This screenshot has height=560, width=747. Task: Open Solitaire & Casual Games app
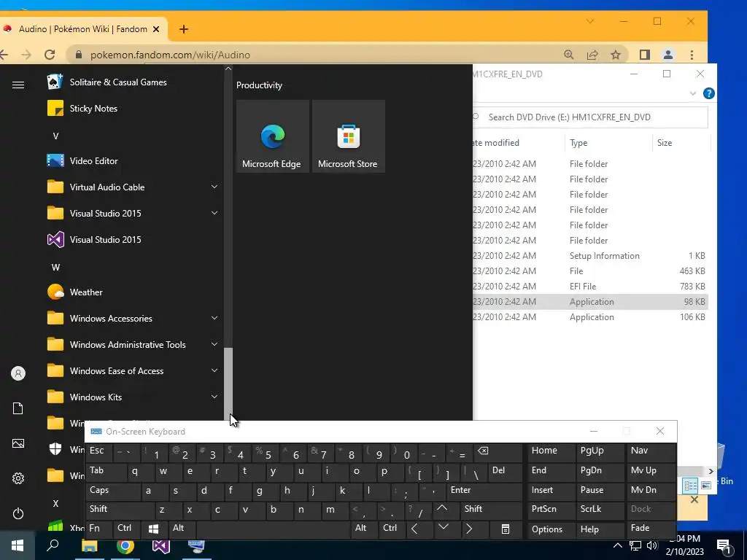coord(133,82)
